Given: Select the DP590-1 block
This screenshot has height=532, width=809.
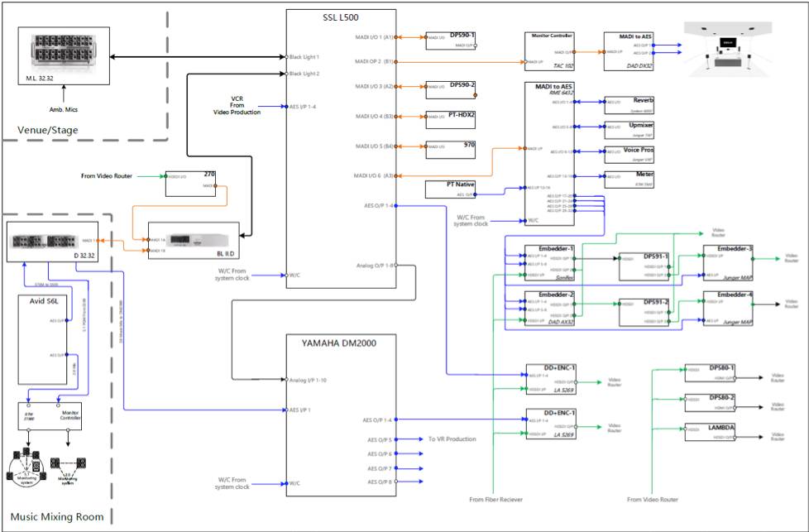Looking at the screenshot, I should [451, 41].
